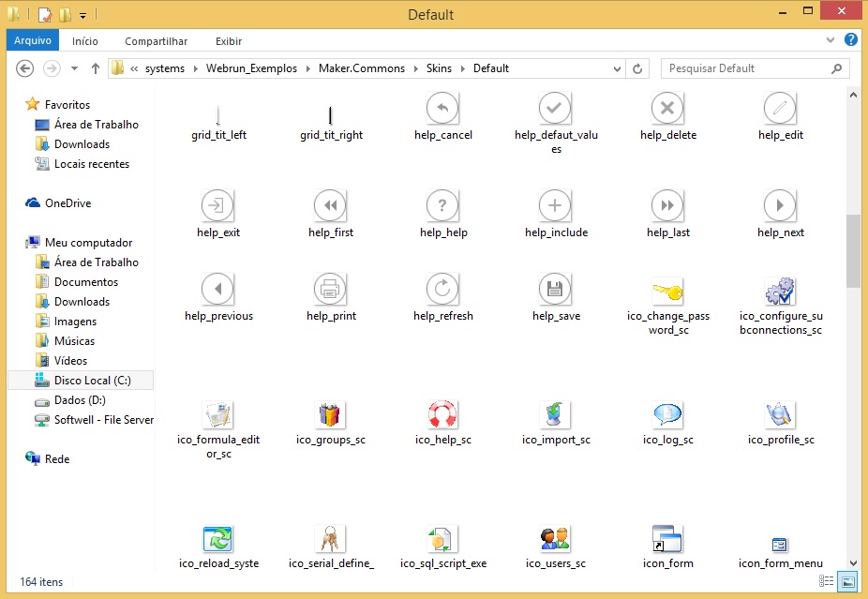Click the help_refresh icon file
The width and height of the screenshot is (868, 599).
tap(442, 289)
